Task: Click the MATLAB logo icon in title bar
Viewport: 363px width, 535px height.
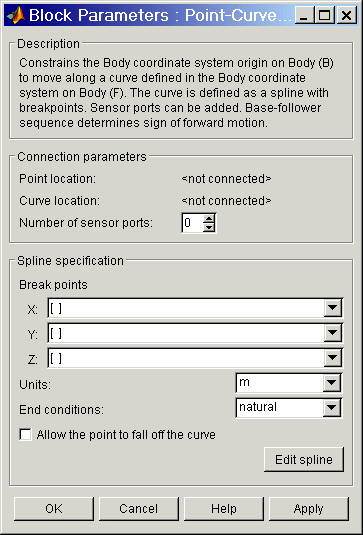Action: click(16, 15)
